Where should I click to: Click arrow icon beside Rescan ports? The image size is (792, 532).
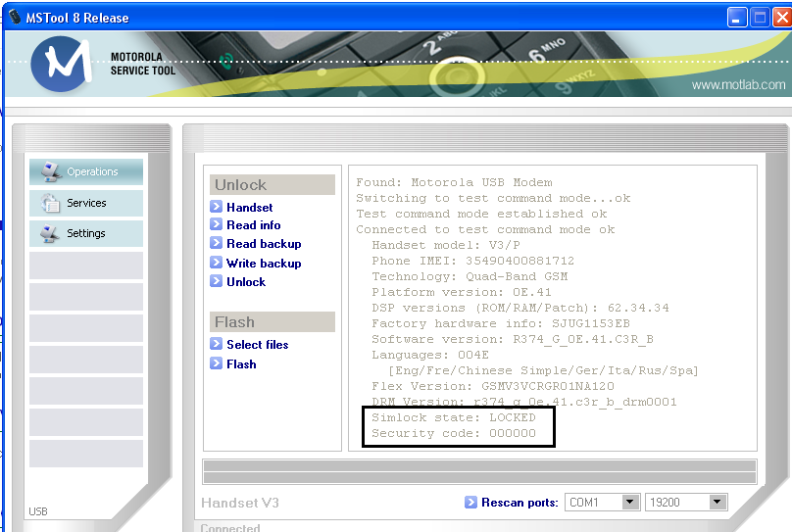470,502
